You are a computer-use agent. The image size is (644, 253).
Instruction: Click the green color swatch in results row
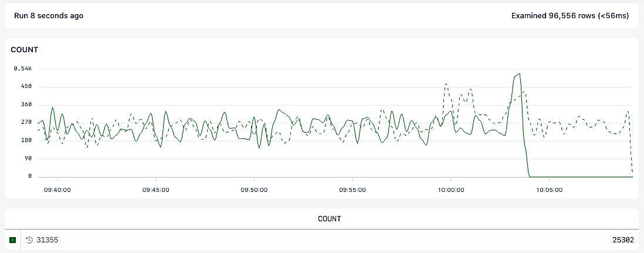click(12, 240)
